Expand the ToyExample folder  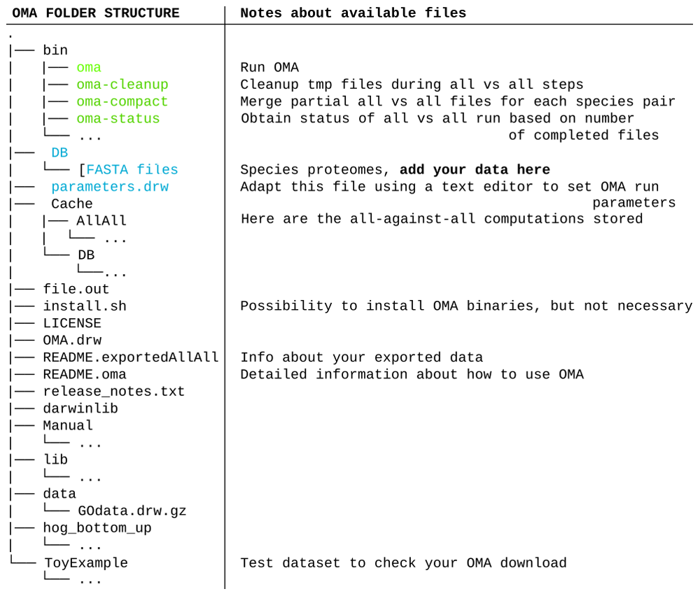(x=86, y=563)
